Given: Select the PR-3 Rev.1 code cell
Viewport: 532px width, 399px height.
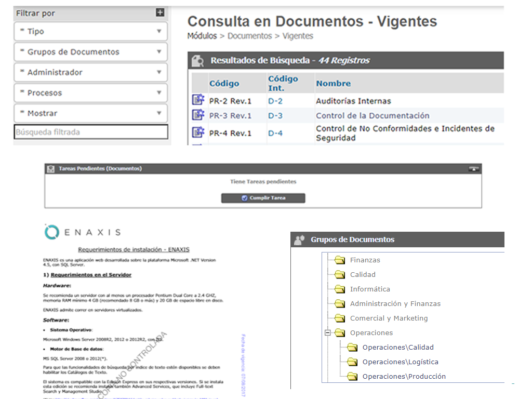Looking at the screenshot, I should [230, 116].
